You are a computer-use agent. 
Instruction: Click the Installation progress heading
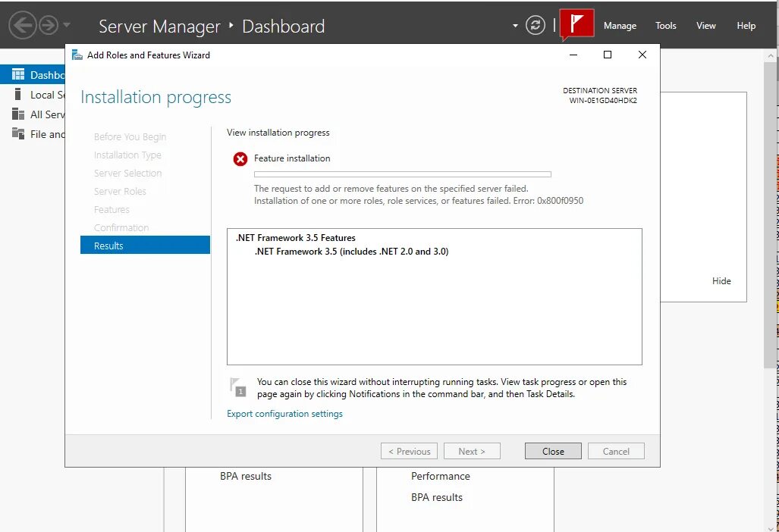pyautogui.click(x=156, y=97)
